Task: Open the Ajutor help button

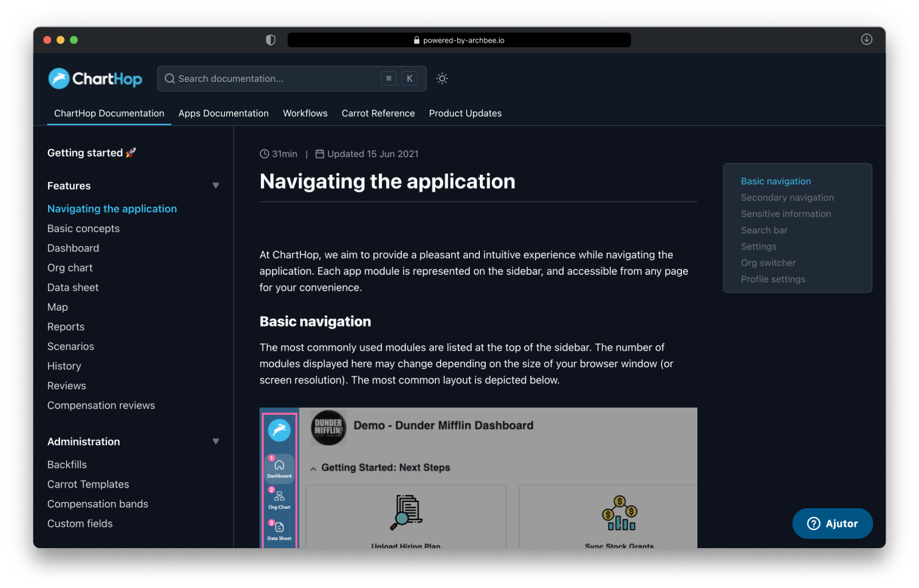Action: 832,523
